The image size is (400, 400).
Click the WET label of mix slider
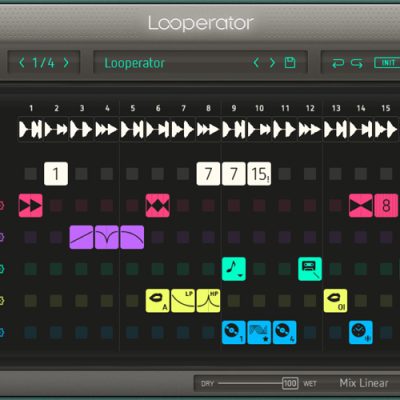[310, 384]
